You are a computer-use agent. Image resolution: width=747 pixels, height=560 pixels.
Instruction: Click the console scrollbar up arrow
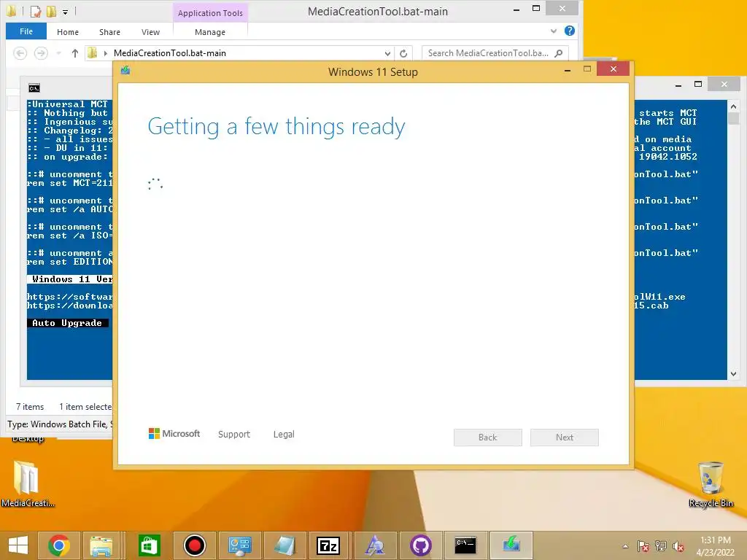click(734, 106)
